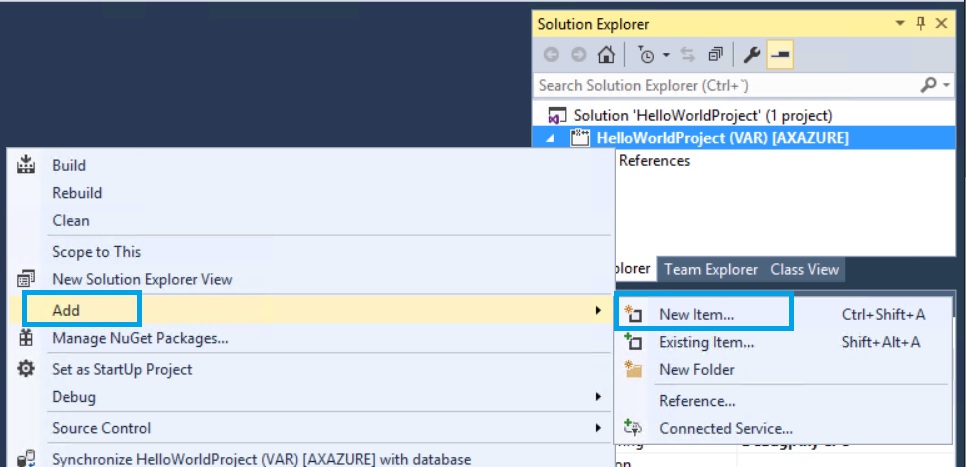The width and height of the screenshot is (966, 467).
Task: Click the New Folder icon
Action: (x=633, y=369)
